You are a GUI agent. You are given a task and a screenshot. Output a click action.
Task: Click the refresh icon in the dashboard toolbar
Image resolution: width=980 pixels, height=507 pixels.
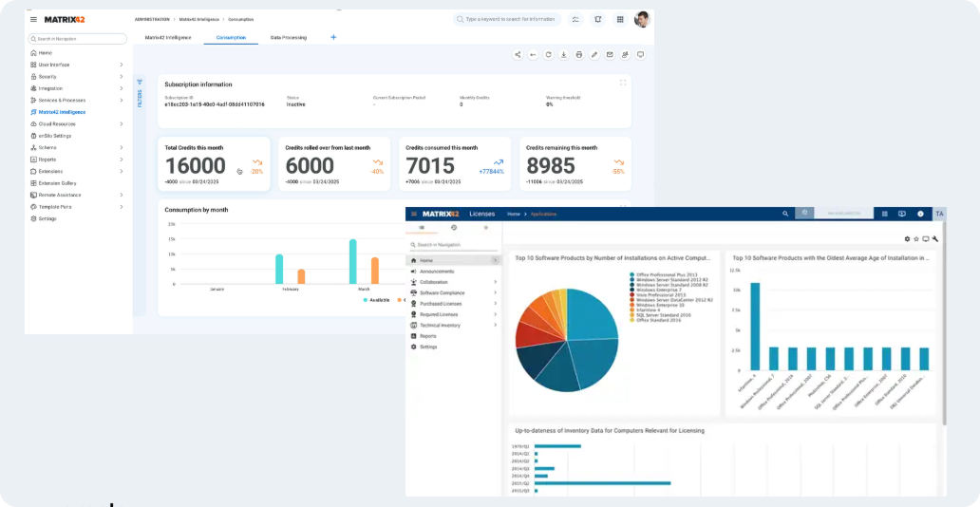click(x=548, y=55)
